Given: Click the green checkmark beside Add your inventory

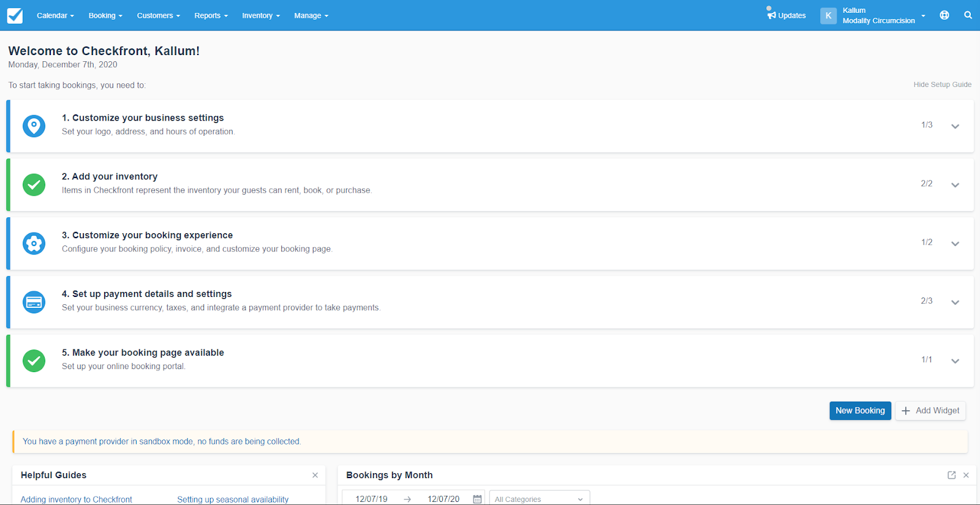Looking at the screenshot, I should pyautogui.click(x=34, y=185).
